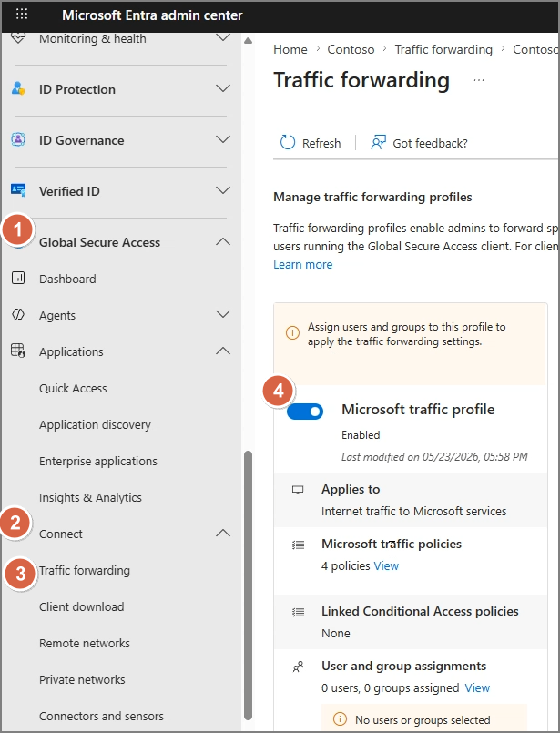Click the ID Governance icon
The height and width of the screenshot is (733, 560).
[18, 139]
